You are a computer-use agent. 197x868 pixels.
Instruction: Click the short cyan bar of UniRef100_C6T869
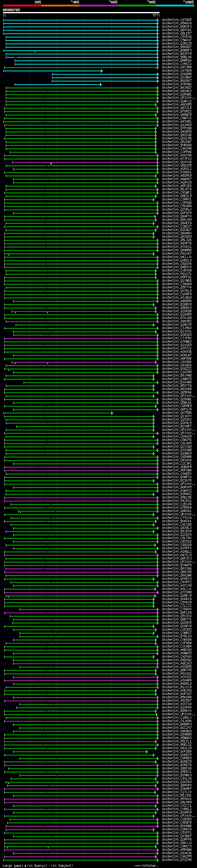tap(53, 71)
